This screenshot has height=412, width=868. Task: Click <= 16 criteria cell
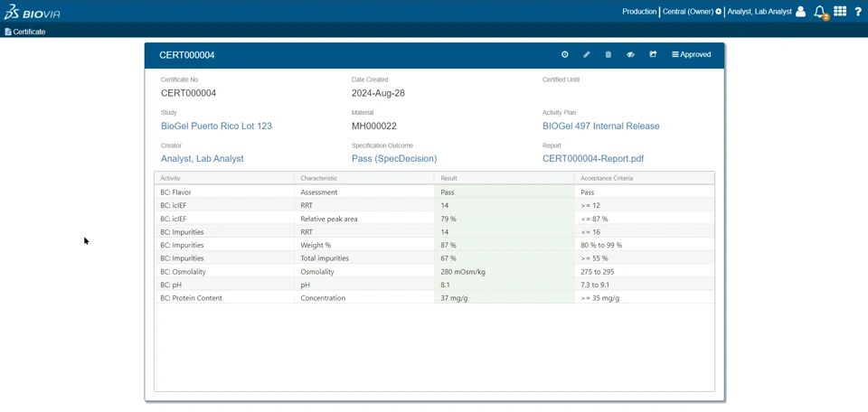[x=645, y=231]
